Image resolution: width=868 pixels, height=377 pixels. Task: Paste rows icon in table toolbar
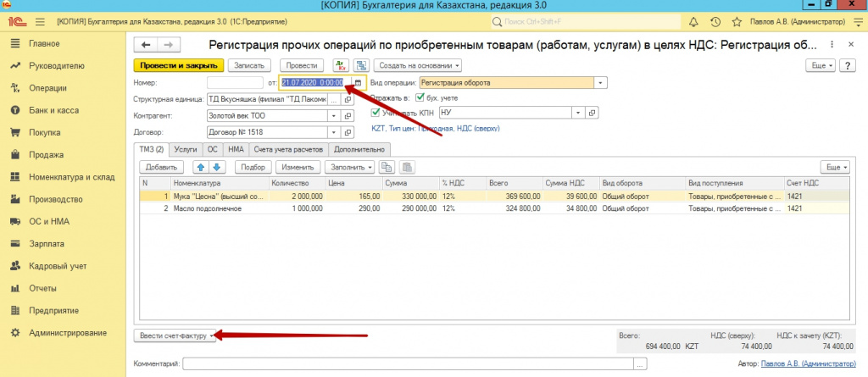click(x=408, y=167)
